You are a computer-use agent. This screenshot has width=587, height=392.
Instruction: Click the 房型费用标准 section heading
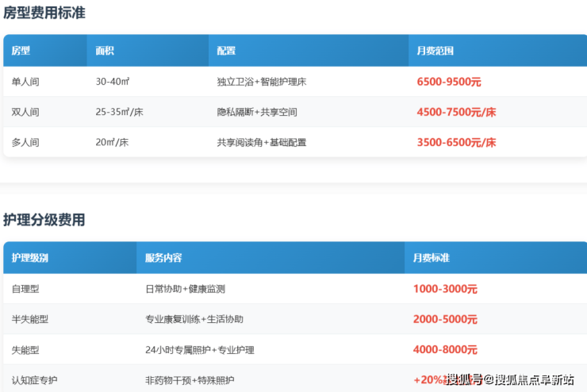44,13
